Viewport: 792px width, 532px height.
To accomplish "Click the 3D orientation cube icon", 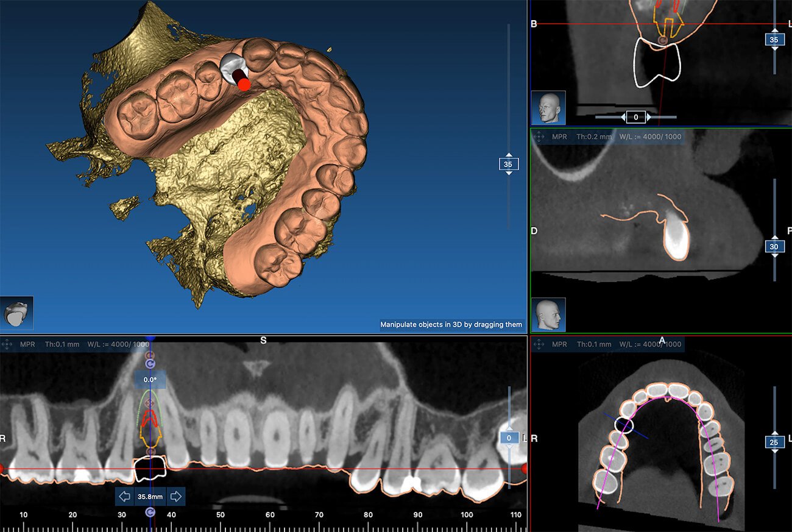I will (16, 313).
